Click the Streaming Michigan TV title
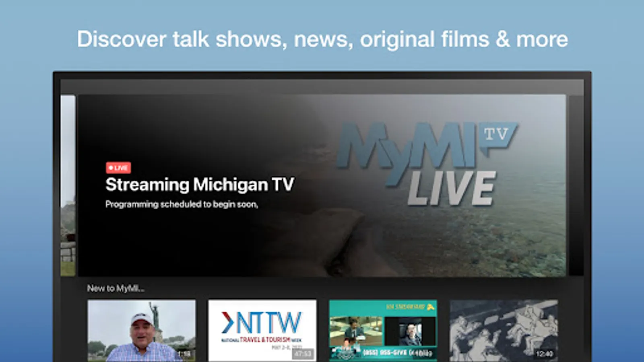The image size is (644, 362). [200, 185]
